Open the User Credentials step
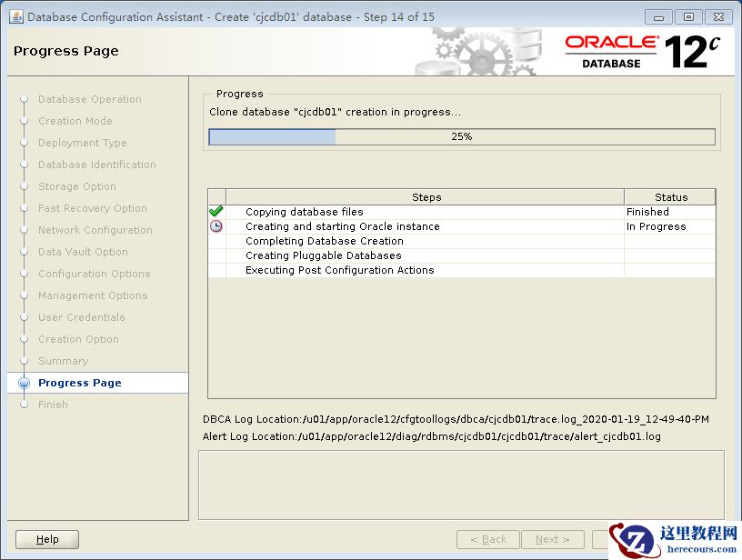The width and height of the screenshot is (742, 560). 81,317
